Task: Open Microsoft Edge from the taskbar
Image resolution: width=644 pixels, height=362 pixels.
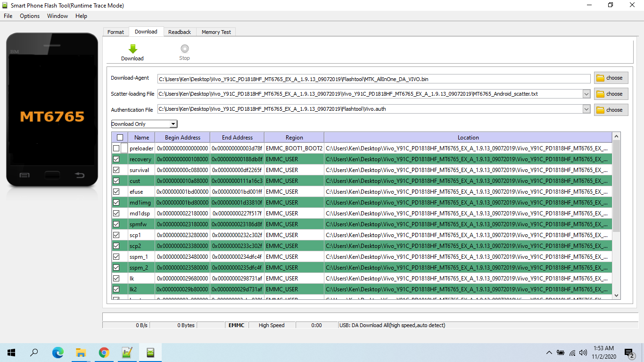Action: point(58,352)
